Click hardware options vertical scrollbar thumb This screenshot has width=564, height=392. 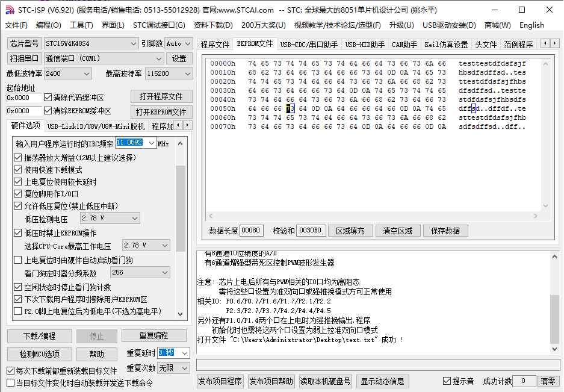pos(181,208)
